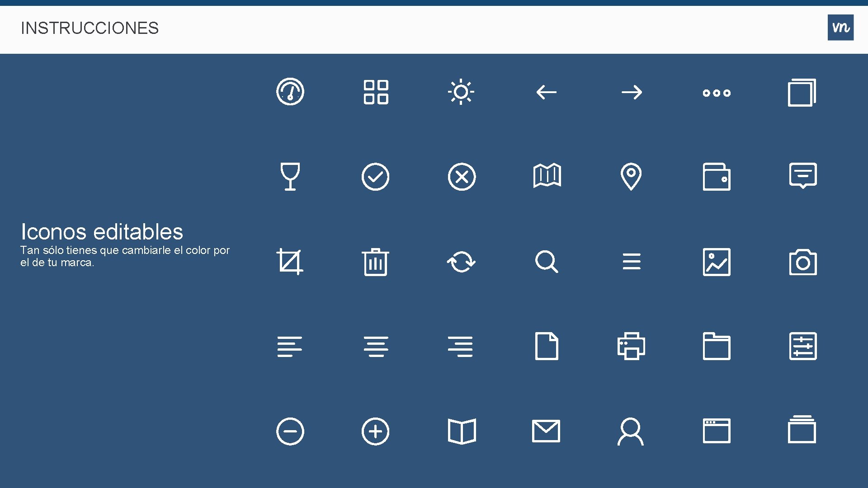Select the circled checkmark icon
The height and width of the screenshot is (488, 868).
click(x=375, y=177)
